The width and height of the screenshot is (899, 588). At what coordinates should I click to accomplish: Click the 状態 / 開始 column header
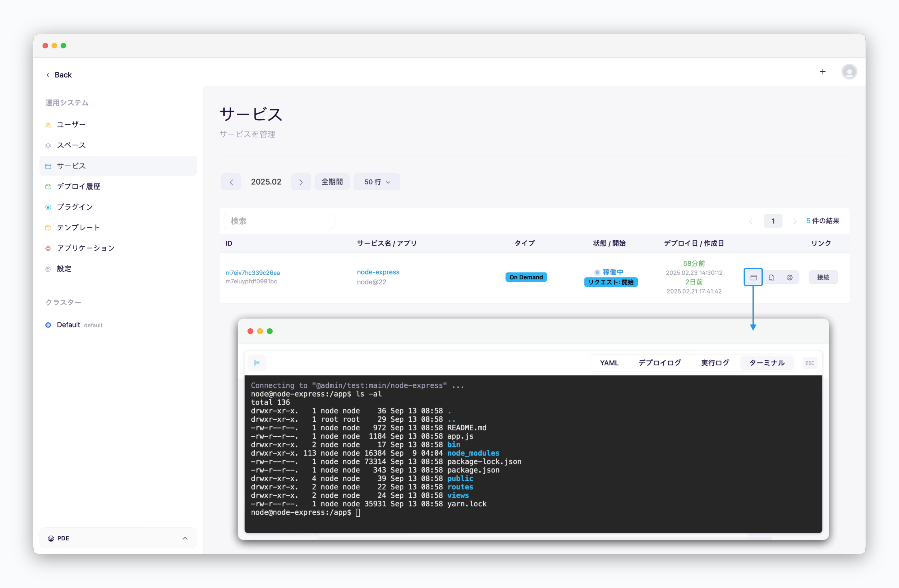tap(609, 244)
